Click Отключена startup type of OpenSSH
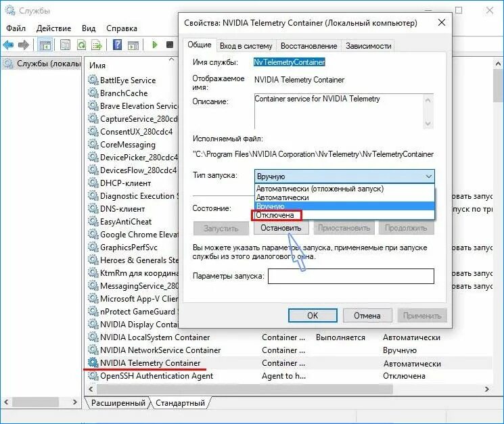This screenshot has height=424, width=504. click(x=404, y=376)
